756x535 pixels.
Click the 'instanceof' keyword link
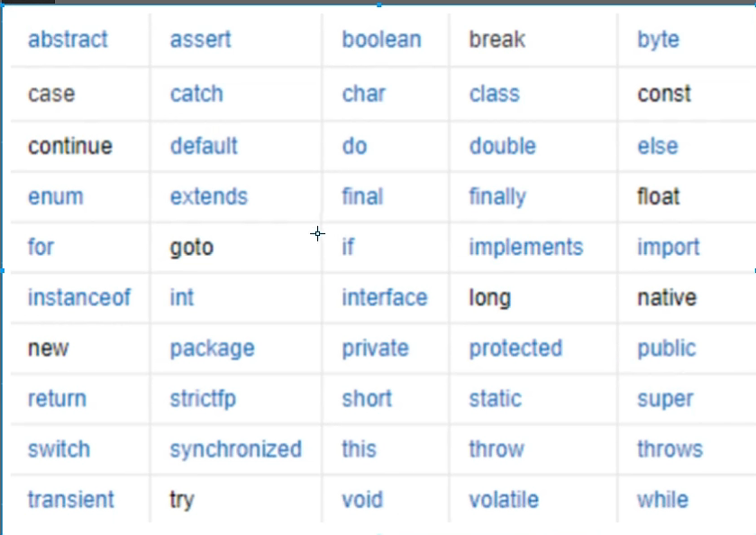coord(79,297)
